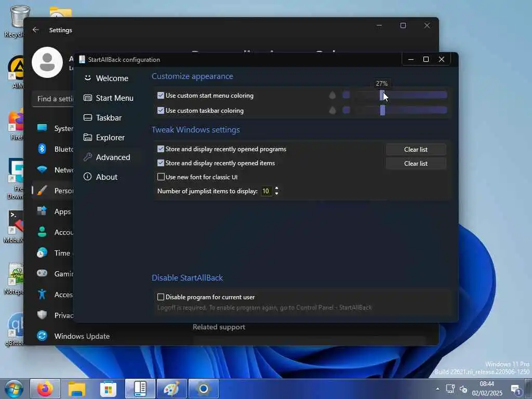Screen dimensions: 532x399
Task: Click the keyboard-style icon beside Start Menu
Action: (x=87, y=98)
